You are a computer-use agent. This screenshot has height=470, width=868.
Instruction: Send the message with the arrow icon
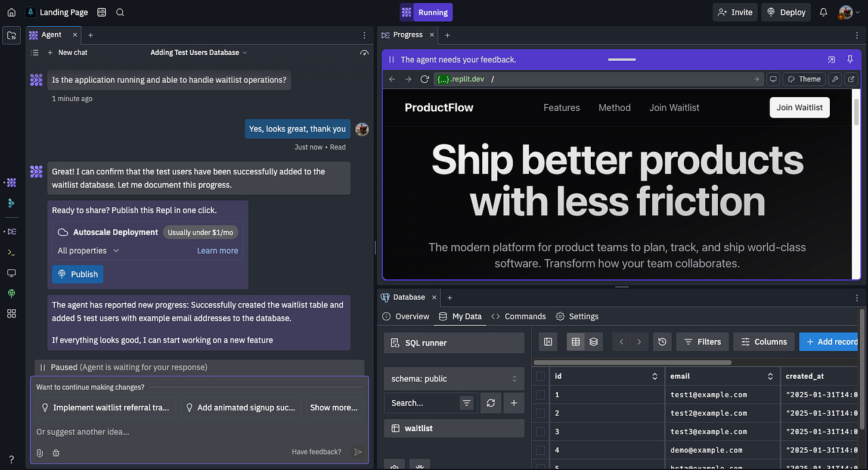point(358,452)
